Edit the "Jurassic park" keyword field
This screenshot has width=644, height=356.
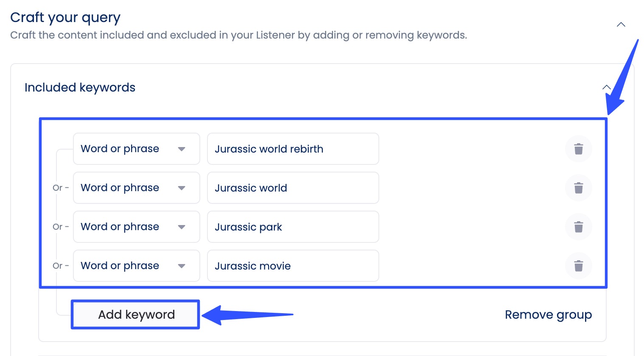point(293,227)
